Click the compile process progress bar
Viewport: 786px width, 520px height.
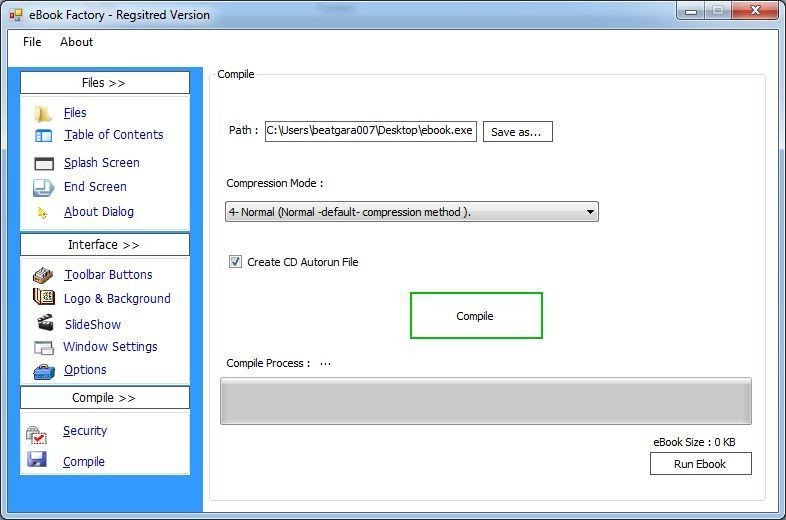[486, 401]
